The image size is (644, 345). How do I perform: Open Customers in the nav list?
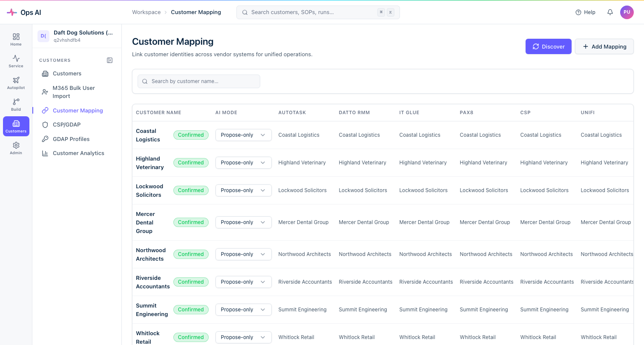(77, 74)
